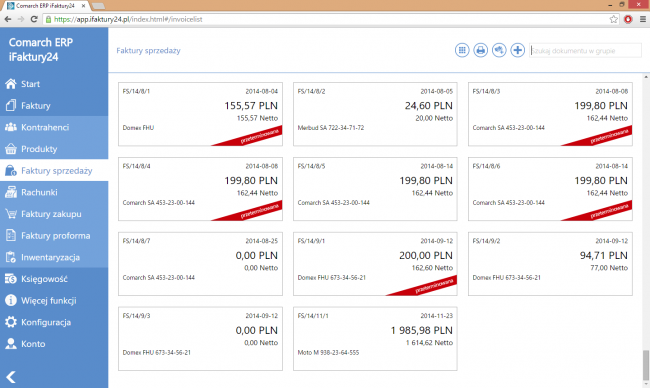This screenshot has width=650, height=388.
Task: Click scrollbar up arrow in invoice list
Action: tap(646, 77)
